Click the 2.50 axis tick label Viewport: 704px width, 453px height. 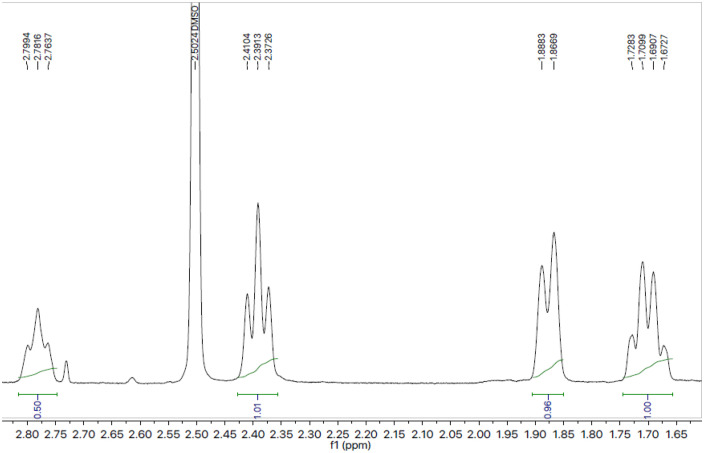click(x=197, y=435)
